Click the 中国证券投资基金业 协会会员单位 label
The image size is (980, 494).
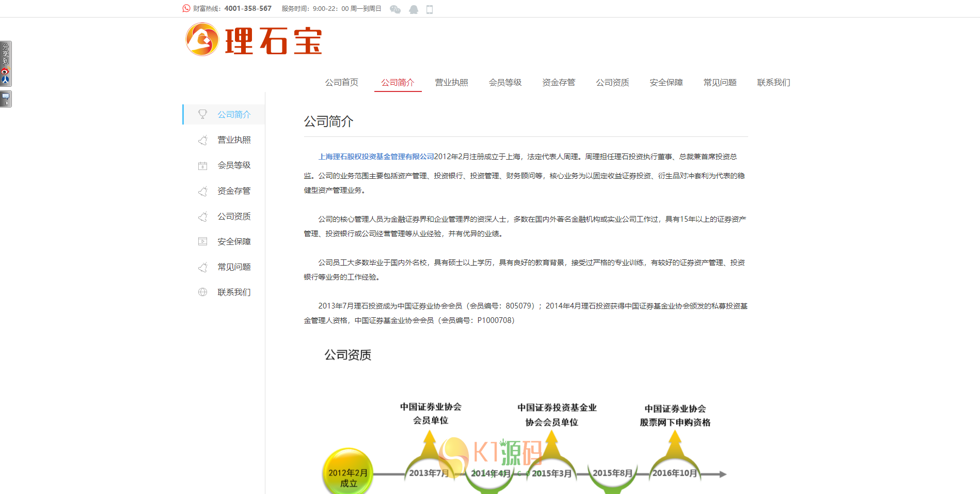(557, 415)
